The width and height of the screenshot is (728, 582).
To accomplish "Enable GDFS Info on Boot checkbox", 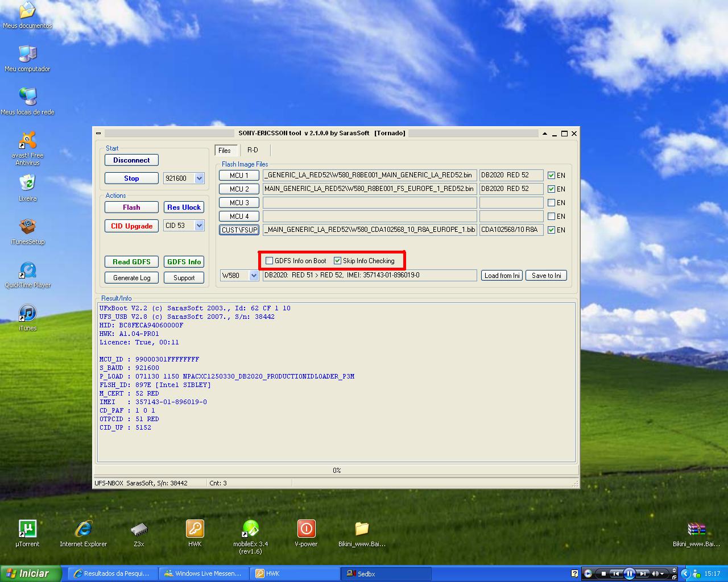I will point(270,261).
